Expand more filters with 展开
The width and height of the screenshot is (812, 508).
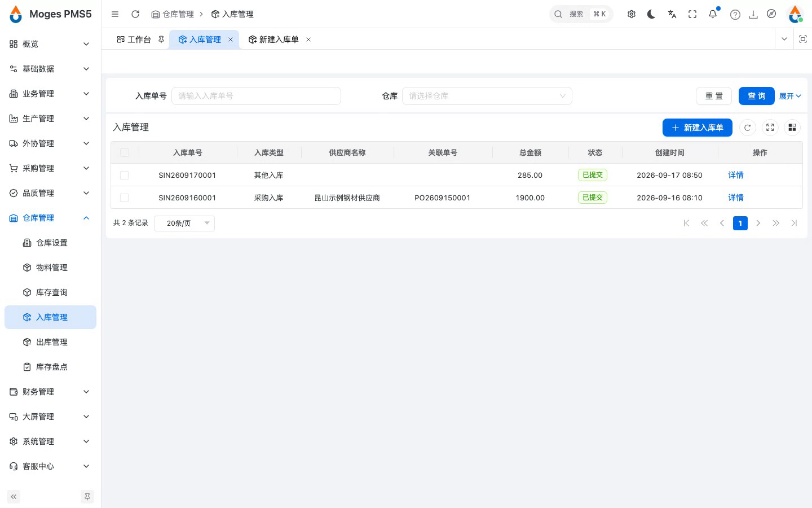[790, 96]
